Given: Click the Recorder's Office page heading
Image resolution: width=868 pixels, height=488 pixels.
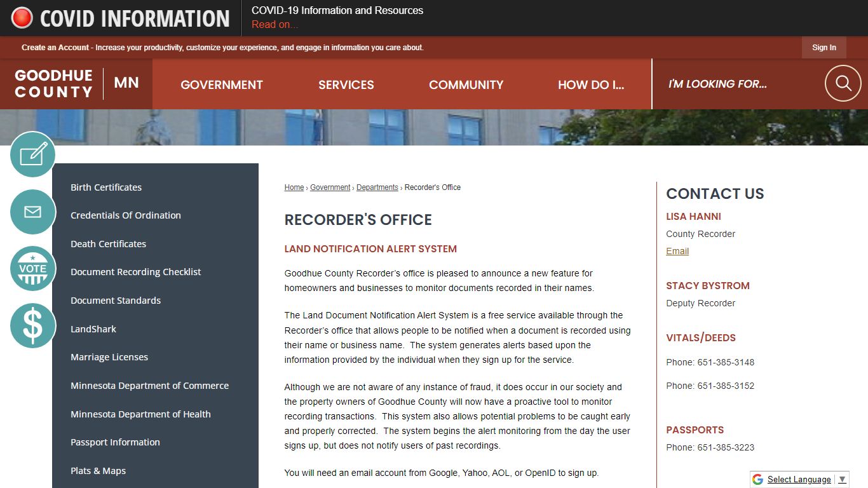Looking at the screenshot, I should [x=358, y=220].
